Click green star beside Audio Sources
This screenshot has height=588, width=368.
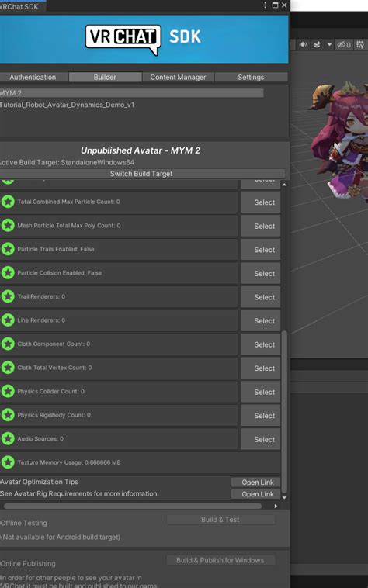tap(8, 438)
